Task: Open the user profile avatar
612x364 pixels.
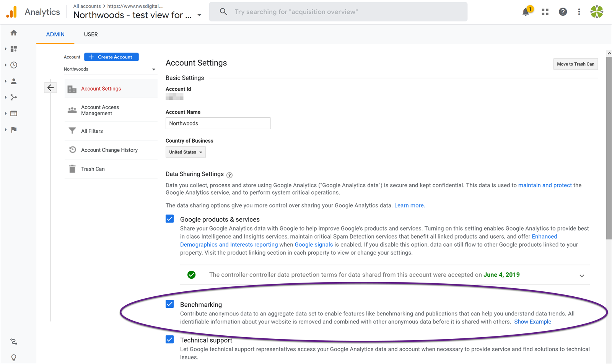Action: pos(597,12)
